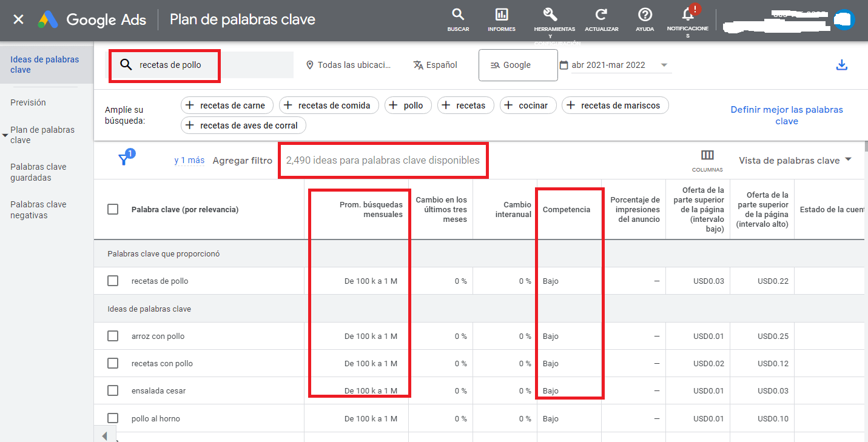Open the Informes reports icon
The image size is (868, 442).
click(x=502, y=19)
